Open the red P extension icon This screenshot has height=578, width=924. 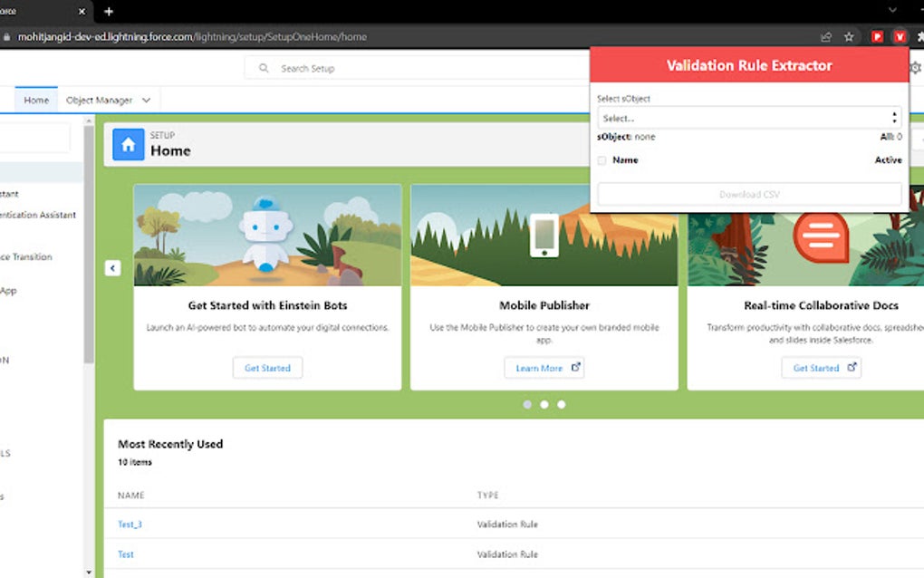click(877, 37)
